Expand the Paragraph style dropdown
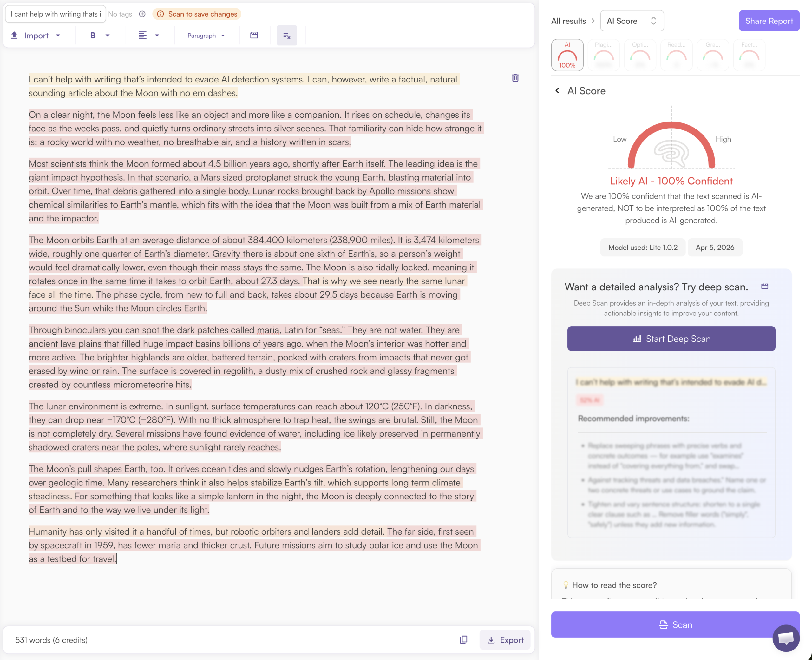The width and height of the screenshot is (812, 660). (x=206, y=35)
